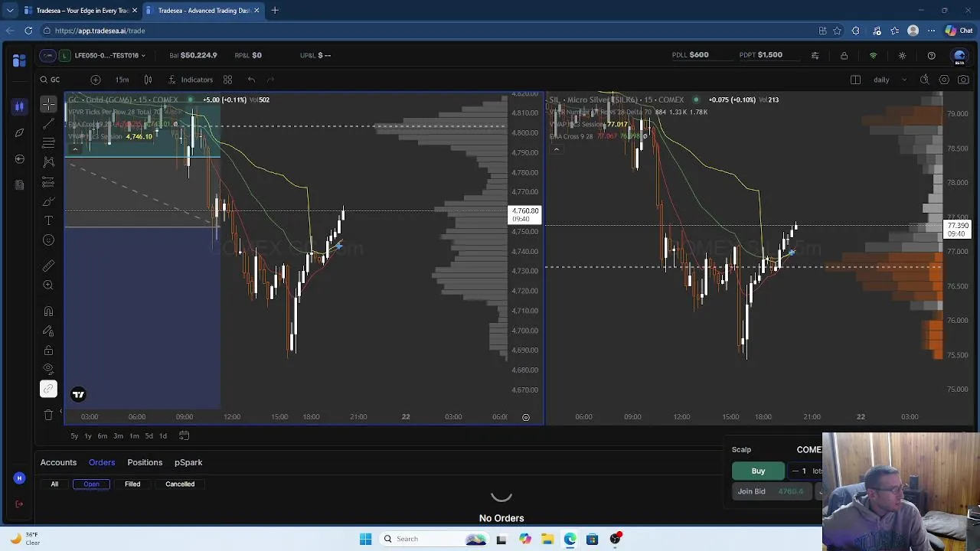Collapse the Gold chart indicator legend
The width and height of the screenshot is (980, 551).
click(x=74, y=148)
